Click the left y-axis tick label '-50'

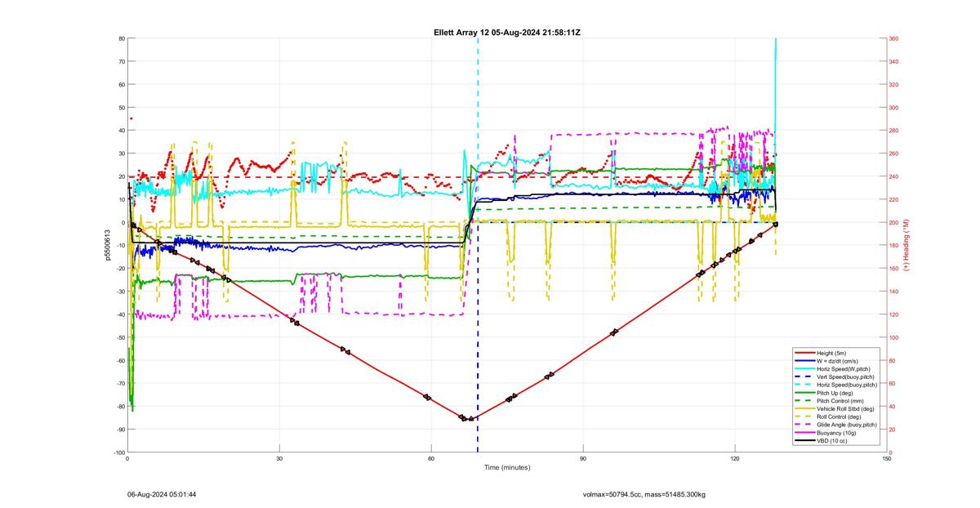119,337
